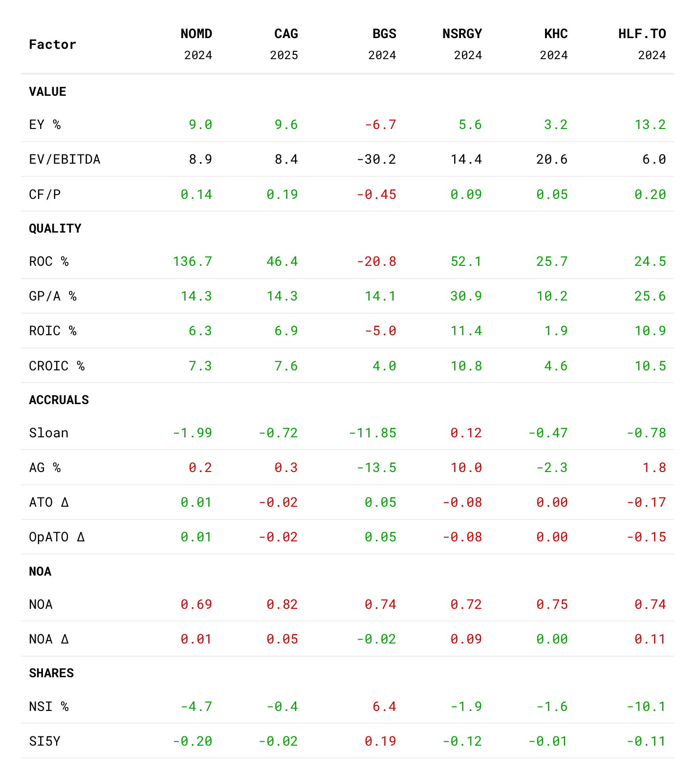Select the CROIC % row label
The image size is (700, 773).
[x=57, y=366]
